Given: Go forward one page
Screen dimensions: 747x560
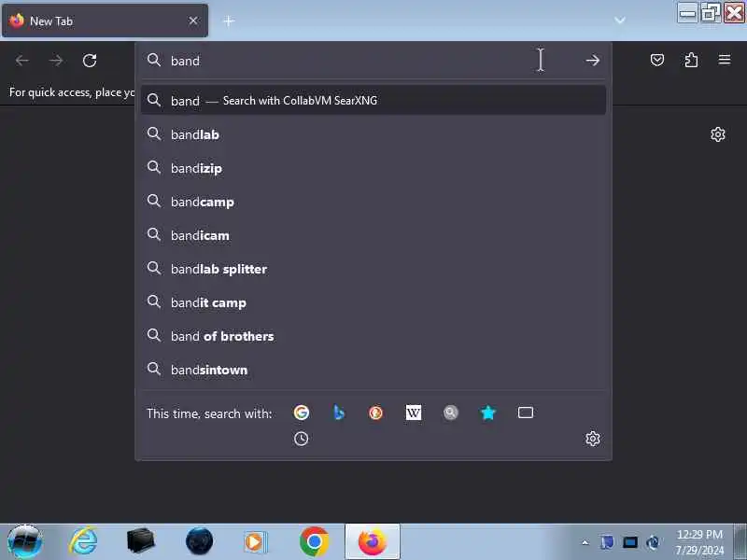Looking at the screenshot, I should [56, 61].
